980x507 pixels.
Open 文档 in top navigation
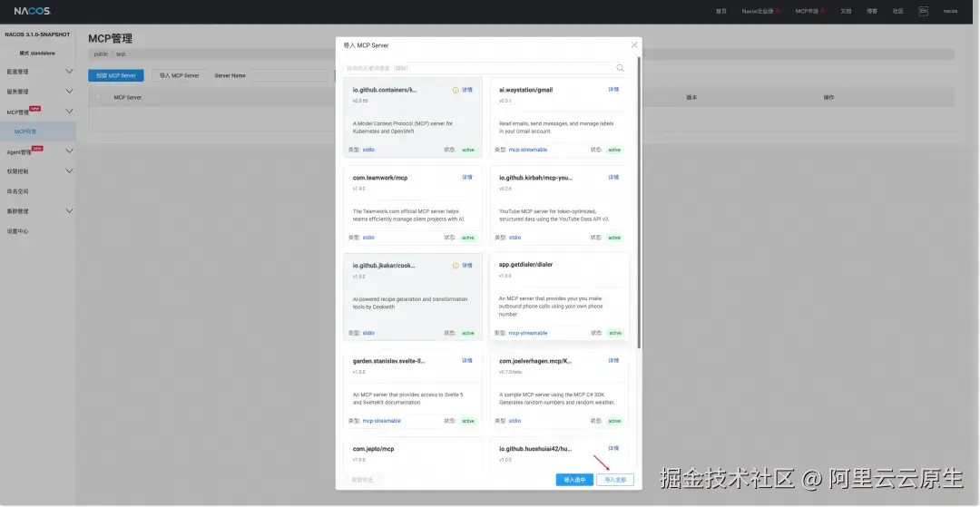[846, 11]
